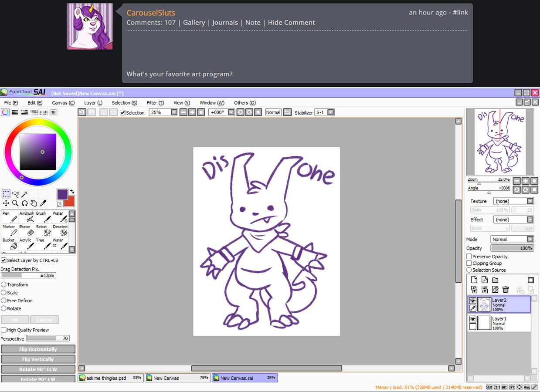Create a new layer folder

495,280
